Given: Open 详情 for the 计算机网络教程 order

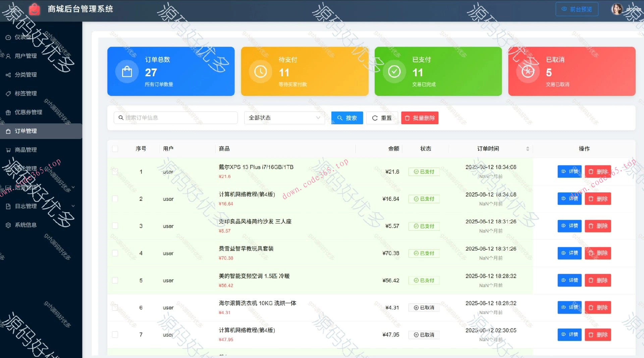Looking at the screenshot, I should tap(569, 198).
